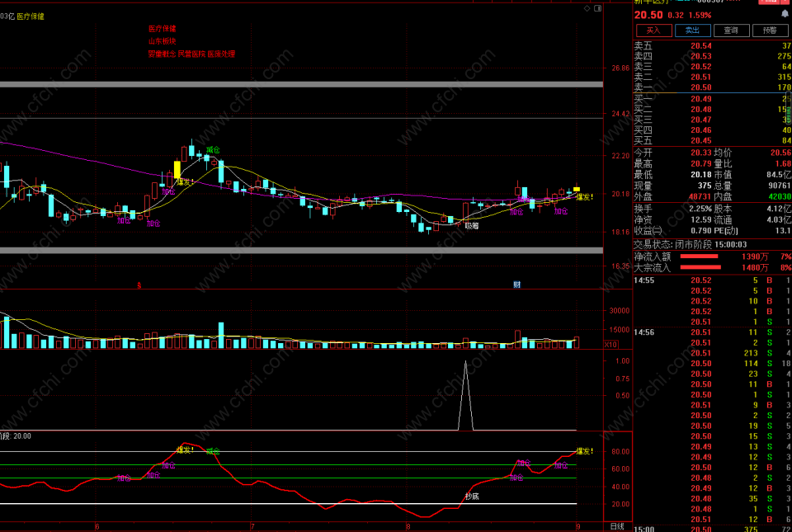Viewport: 792px width, 532px height.
Task: Select the 买三 20.47 order row
Action: [x=712, y=120]
